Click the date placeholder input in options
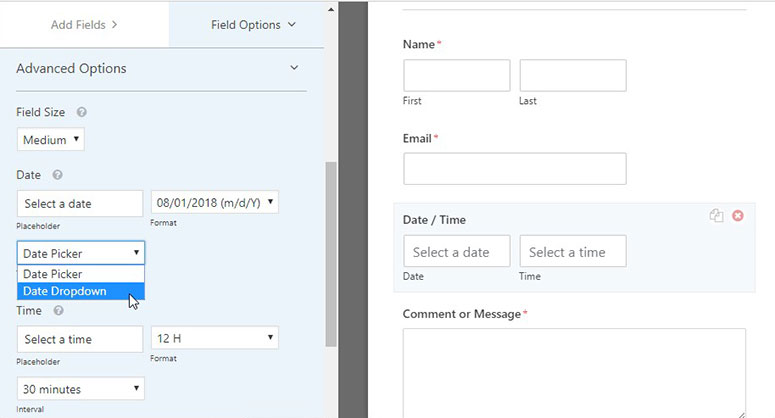775x418 pixels. 80,204
